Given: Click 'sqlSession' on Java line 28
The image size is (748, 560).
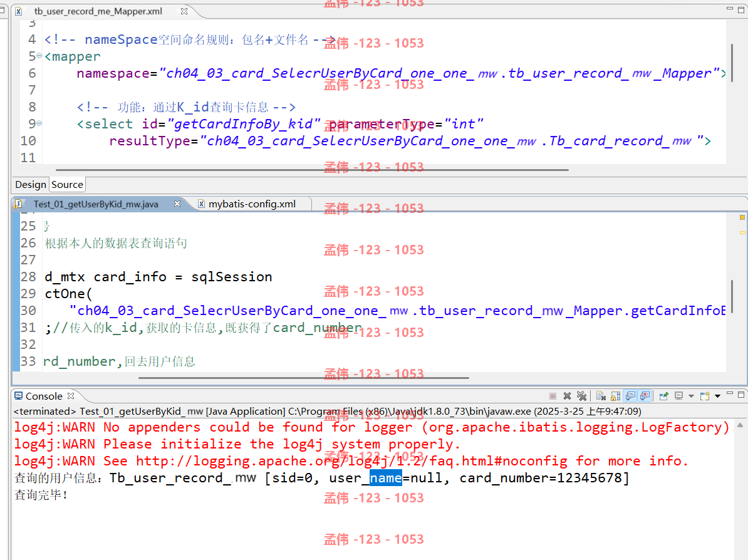Looking at the screenshot, I should point(232,277).
